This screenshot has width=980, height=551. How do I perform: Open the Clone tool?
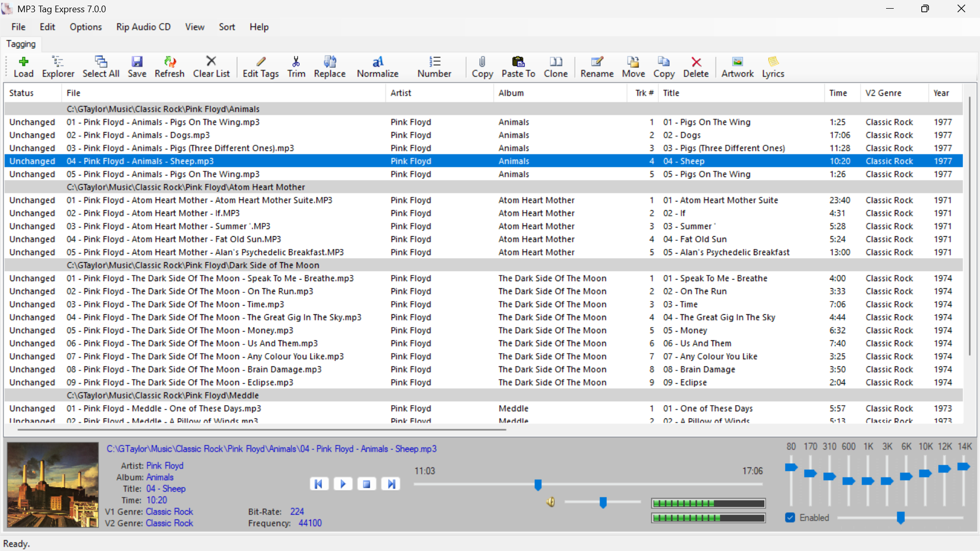click(556, 67)
